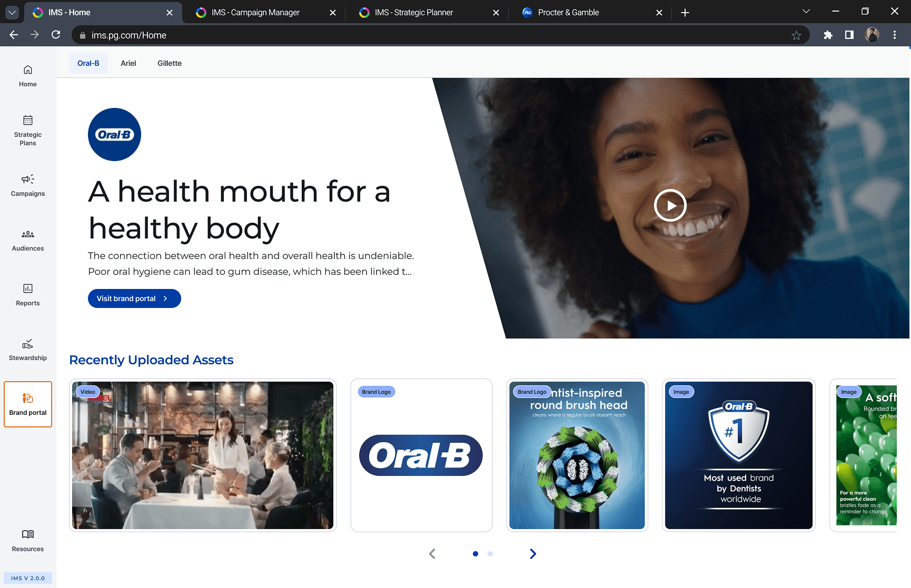The width and height of the screenshot is (911, 588).
Task: Open a new browser tab
Action: (x=685, y=13)
